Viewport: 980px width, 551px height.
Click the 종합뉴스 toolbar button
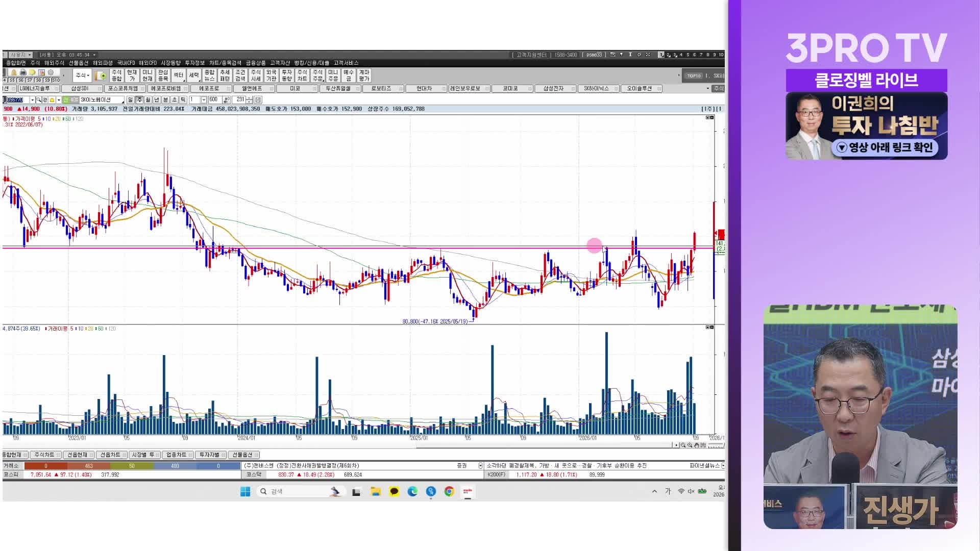[x=209, y=76]
